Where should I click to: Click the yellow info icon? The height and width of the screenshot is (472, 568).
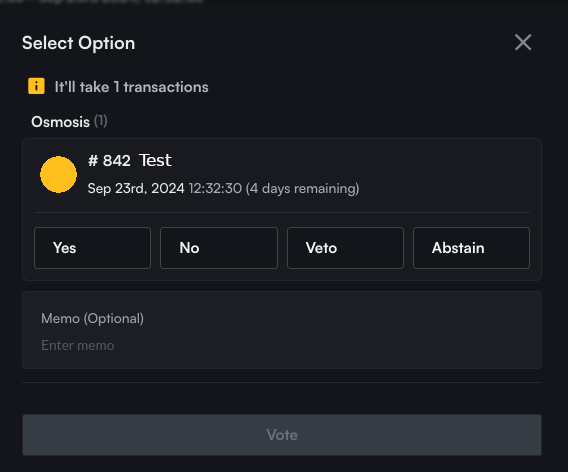[36, 86]
